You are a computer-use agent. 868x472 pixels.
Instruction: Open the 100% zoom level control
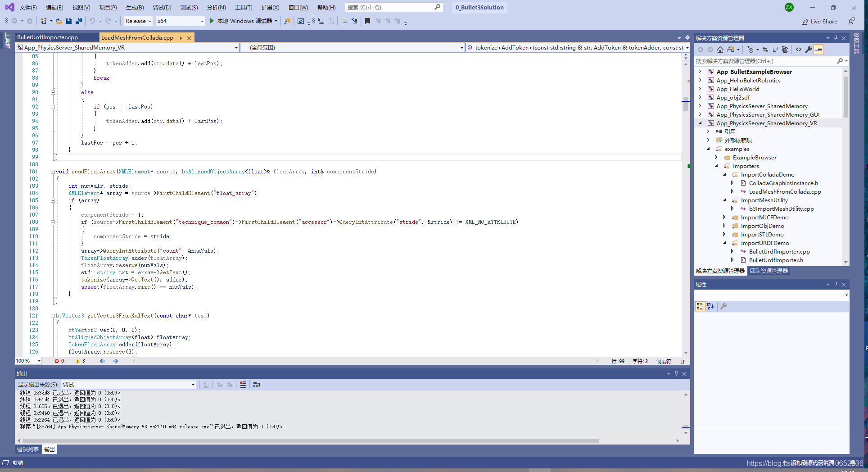coord(28,361)
